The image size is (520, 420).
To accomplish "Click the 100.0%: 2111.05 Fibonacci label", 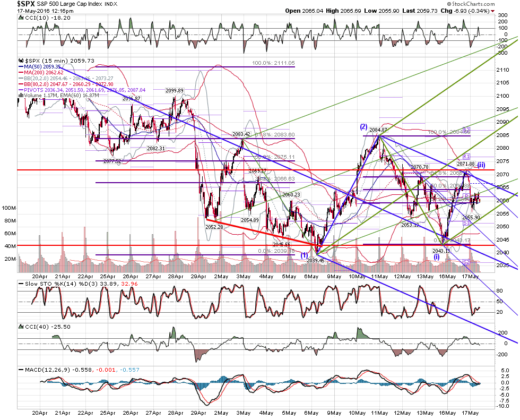I will click(x=273, y=63).
